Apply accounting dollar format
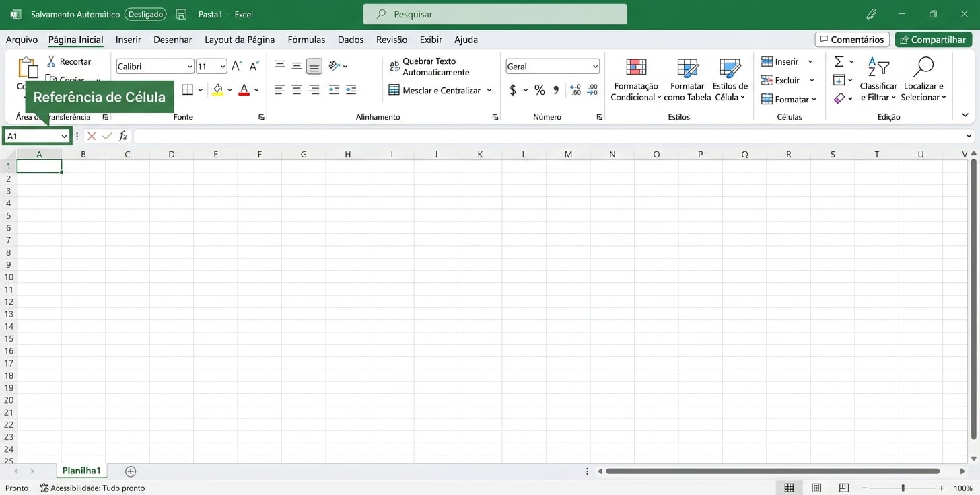980x495 pixels. click(513, 90)
